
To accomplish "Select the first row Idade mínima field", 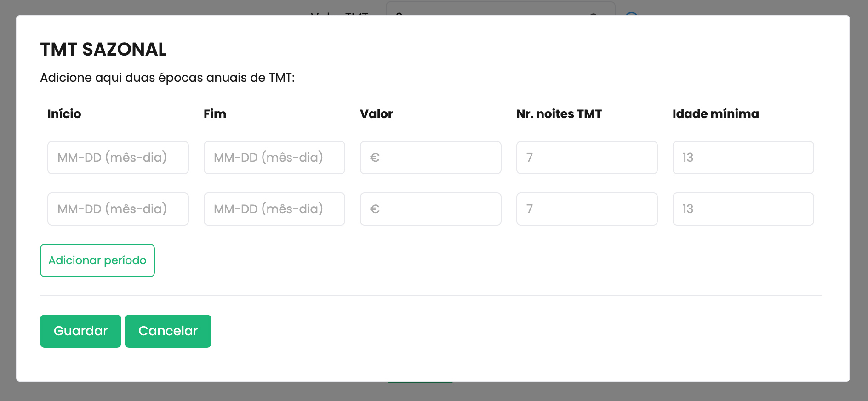I will point(743,158).
